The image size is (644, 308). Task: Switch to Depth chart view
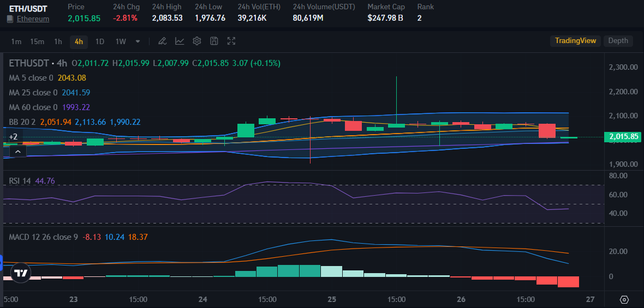tap(618, 41)
